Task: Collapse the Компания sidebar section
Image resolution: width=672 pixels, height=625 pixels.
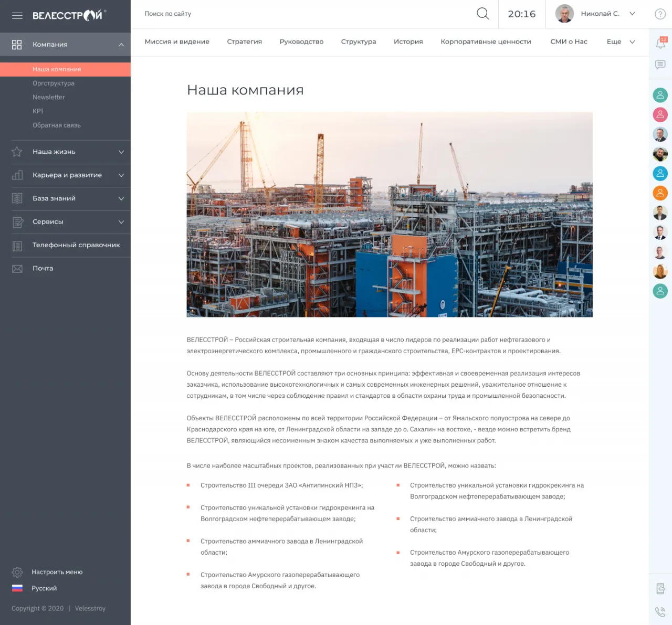Action: pyautogui.click(x=121, y=45)
